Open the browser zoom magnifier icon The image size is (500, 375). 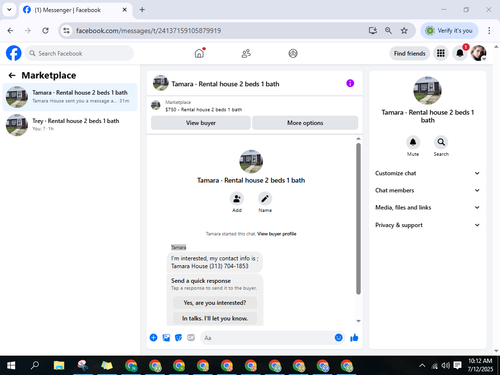(388, 31)
